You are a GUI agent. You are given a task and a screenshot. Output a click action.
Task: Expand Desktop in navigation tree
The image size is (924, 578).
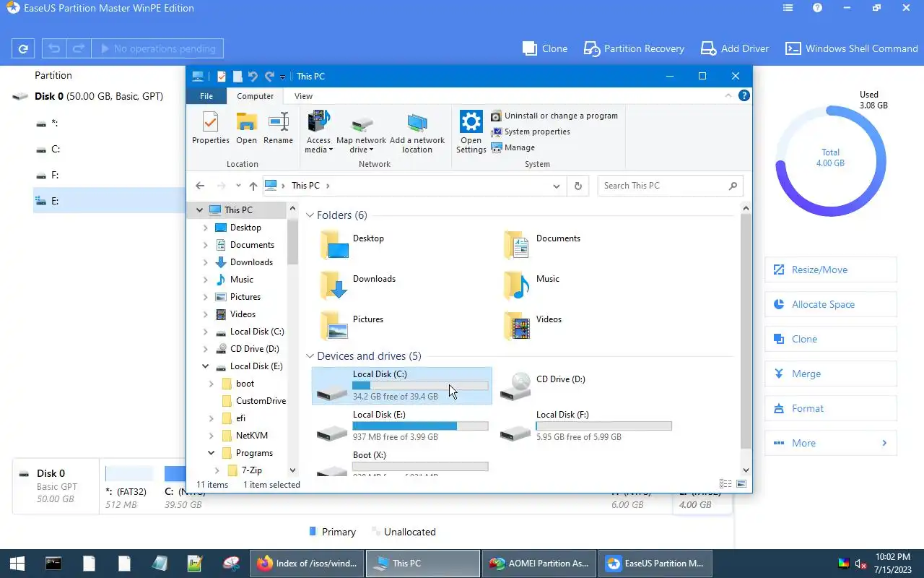[205, 228]
